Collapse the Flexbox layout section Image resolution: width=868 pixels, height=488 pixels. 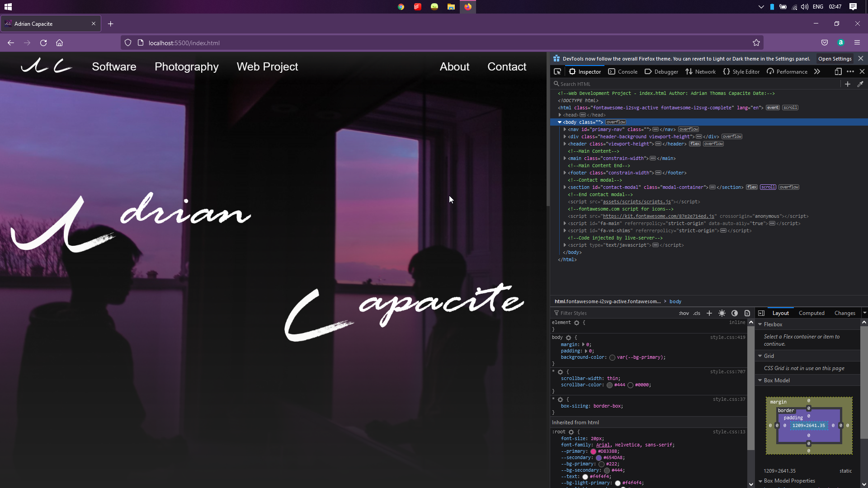pyautogui.click(x=760, y=324)
